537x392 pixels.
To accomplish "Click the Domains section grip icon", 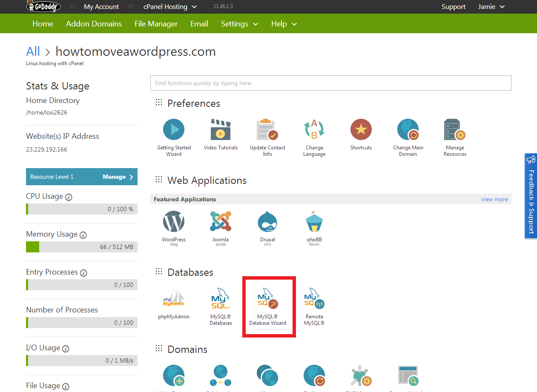I will pyautogui.click(x=159, y=348).
